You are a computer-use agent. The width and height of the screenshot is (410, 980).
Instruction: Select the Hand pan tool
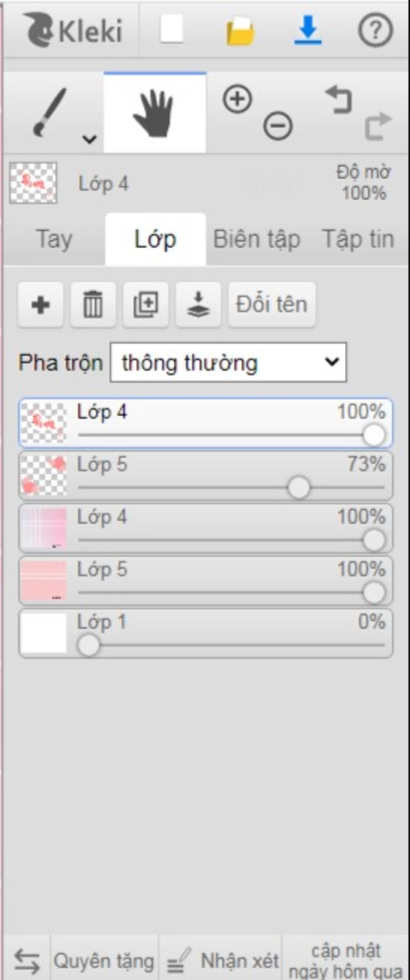point(155,113)
